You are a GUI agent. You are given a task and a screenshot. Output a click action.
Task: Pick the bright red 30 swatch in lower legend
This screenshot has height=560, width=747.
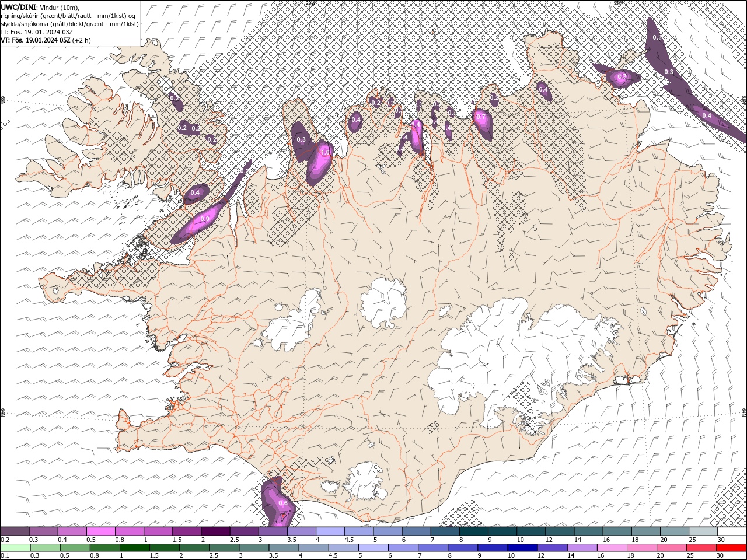click(x=731, y=548)
